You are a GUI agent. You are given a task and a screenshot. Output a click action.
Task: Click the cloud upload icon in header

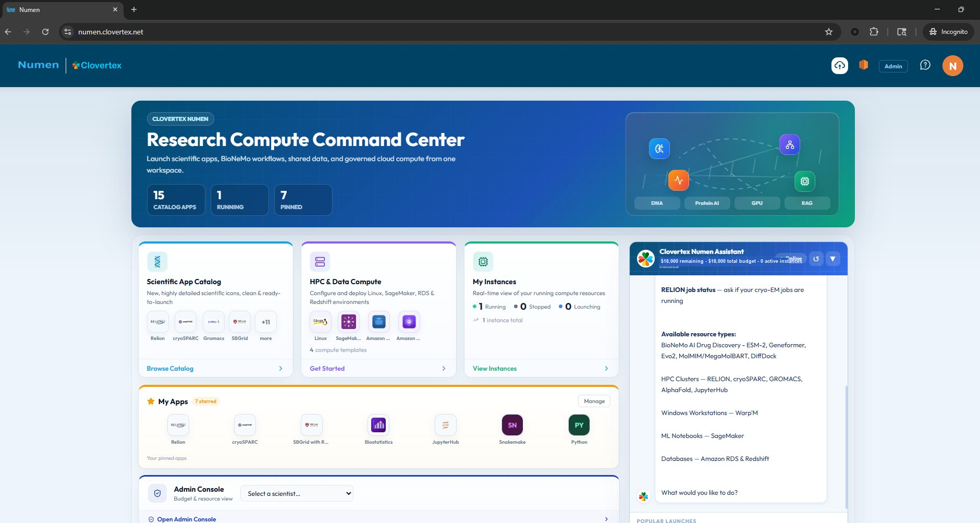click(839, 66)
